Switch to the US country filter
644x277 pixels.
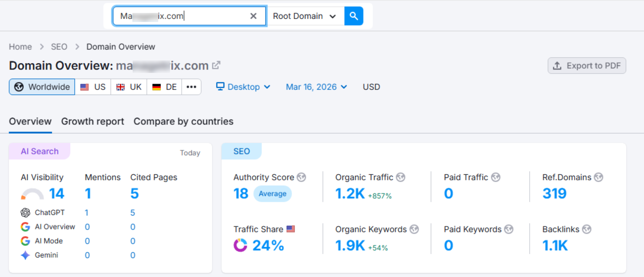(x=93, y=87)
